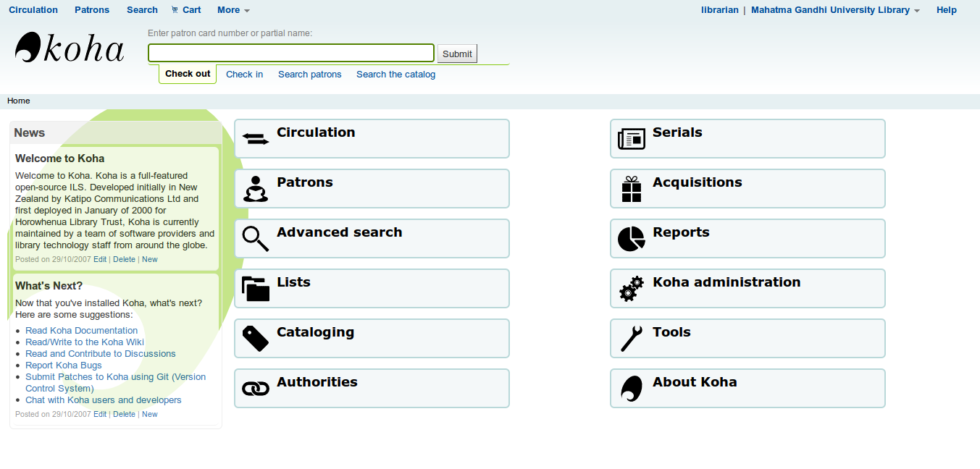
Task: Select the Check out tab
Action: [x=188, y=74]
